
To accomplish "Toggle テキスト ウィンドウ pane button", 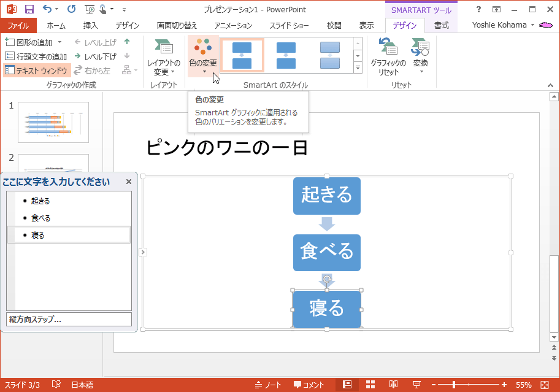I will pos(37,71).
